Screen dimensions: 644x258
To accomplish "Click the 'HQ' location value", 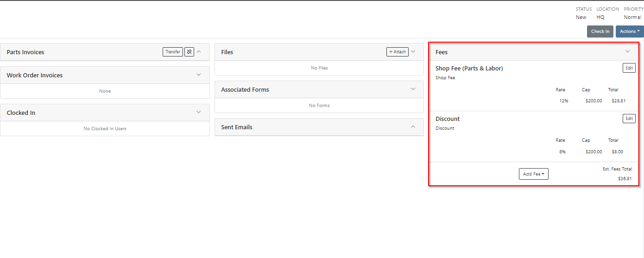I will tap(600, 17).
